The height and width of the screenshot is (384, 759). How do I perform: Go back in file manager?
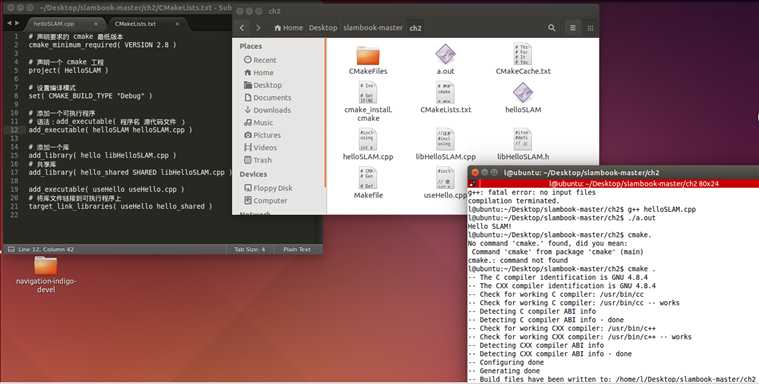tap(242, 28)
